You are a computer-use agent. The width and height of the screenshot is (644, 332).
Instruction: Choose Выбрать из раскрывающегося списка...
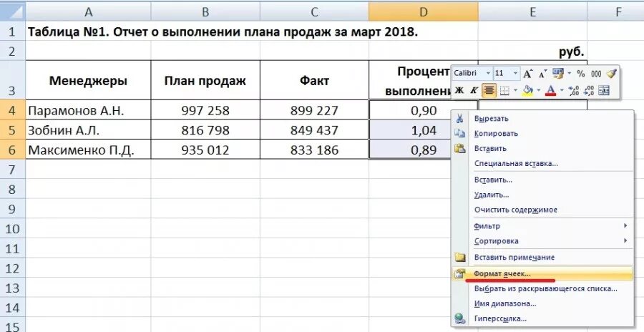click(x=542, y=288)
